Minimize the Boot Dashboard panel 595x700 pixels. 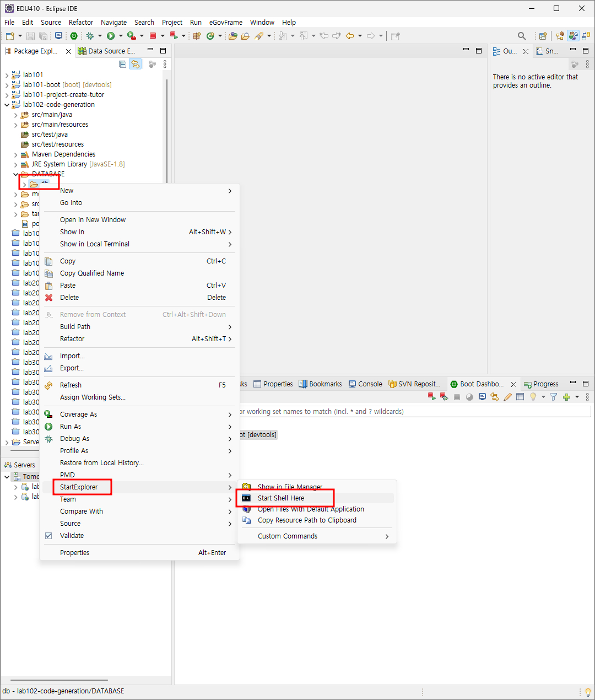tap(573, 383)
